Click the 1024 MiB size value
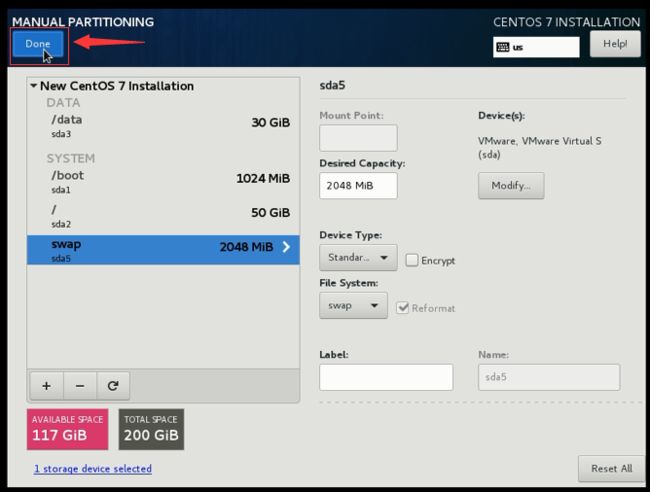The height and width of the screenshot is (492, 650). 263,179
